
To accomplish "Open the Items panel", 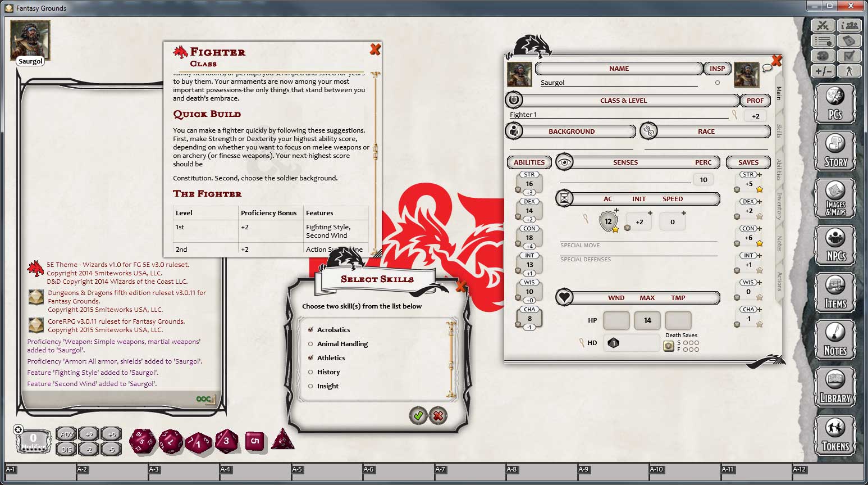I will pyautogui.click(x=835, y=292).
